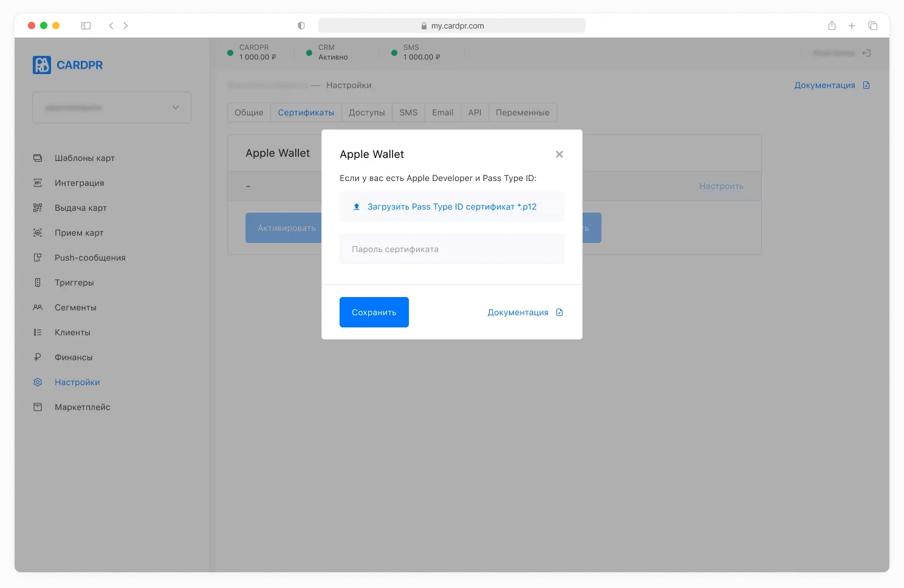The image size is (904, 588).
Task: Open Интеграция menu item
Action: coord(79,183)
